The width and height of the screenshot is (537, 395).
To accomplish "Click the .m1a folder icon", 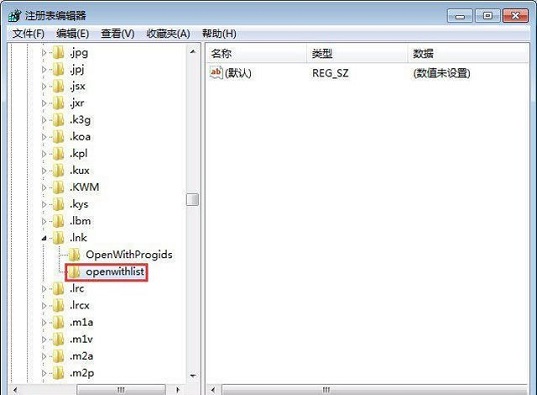I will (58, 322).
